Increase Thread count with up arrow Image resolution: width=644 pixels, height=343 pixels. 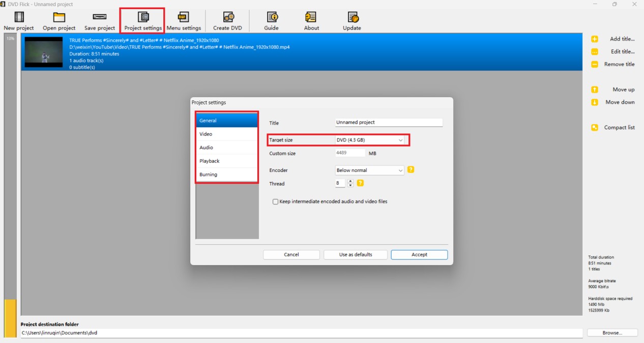[350, 181]
